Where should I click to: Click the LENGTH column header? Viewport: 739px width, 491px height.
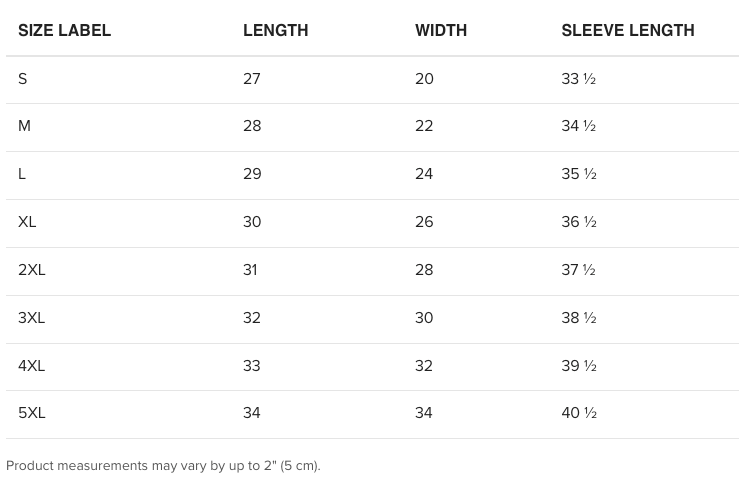tap(275, 30)
